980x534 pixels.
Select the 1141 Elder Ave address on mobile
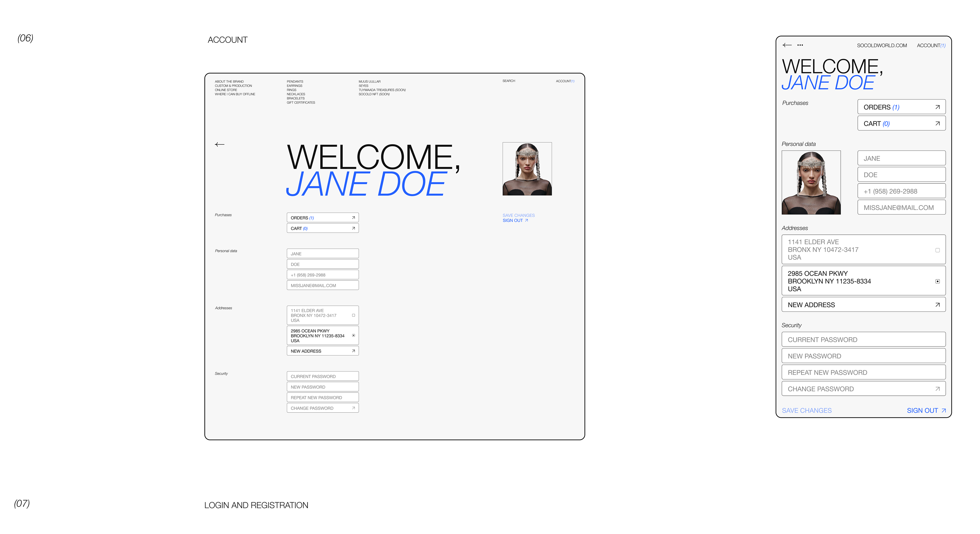[x=937, y=250]
